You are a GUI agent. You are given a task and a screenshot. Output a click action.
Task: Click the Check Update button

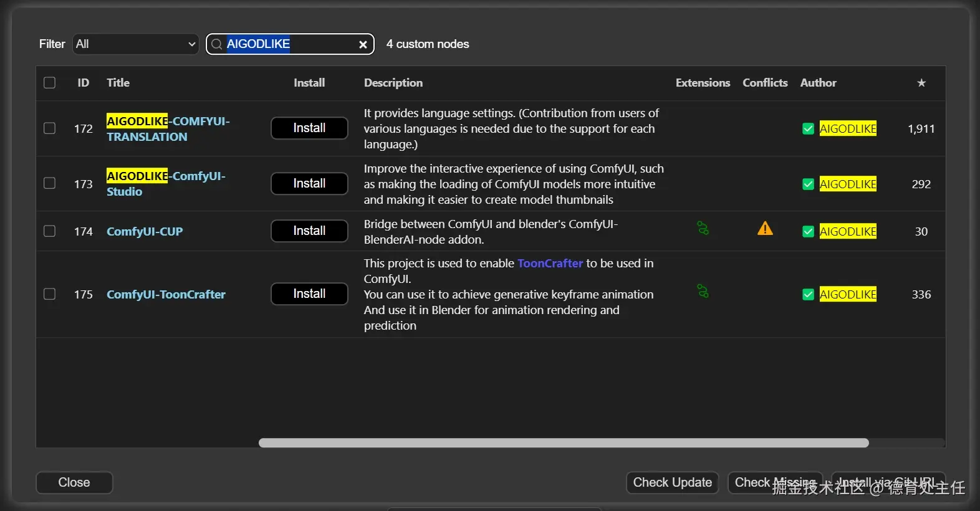[673, 483]
